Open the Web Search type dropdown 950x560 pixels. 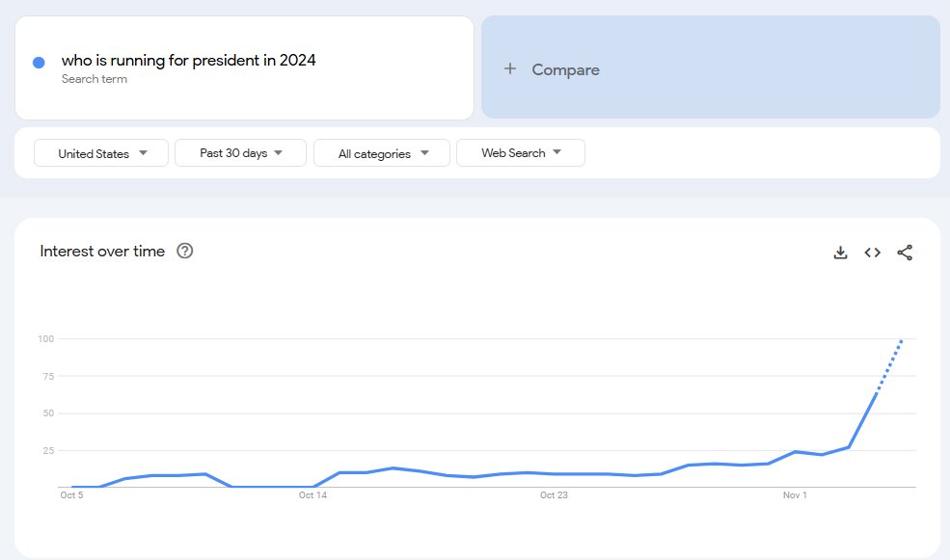(x=521, y=152)
